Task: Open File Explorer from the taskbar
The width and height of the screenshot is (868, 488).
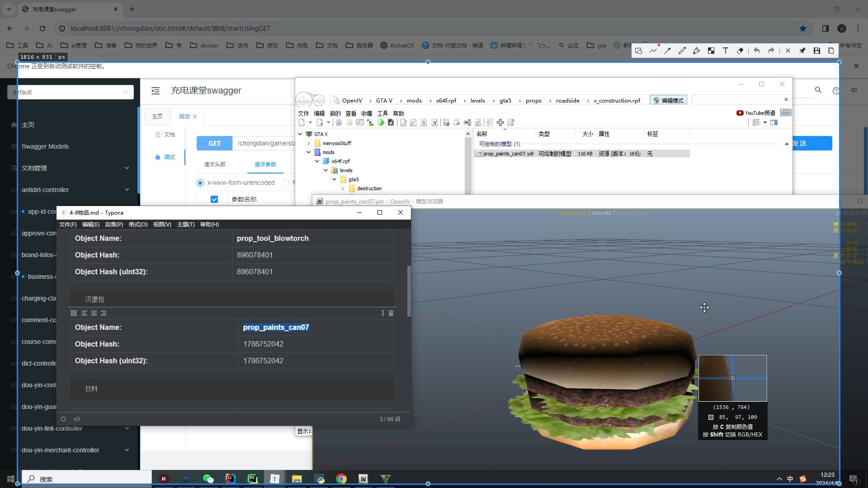Action: [x=297, y=479]
